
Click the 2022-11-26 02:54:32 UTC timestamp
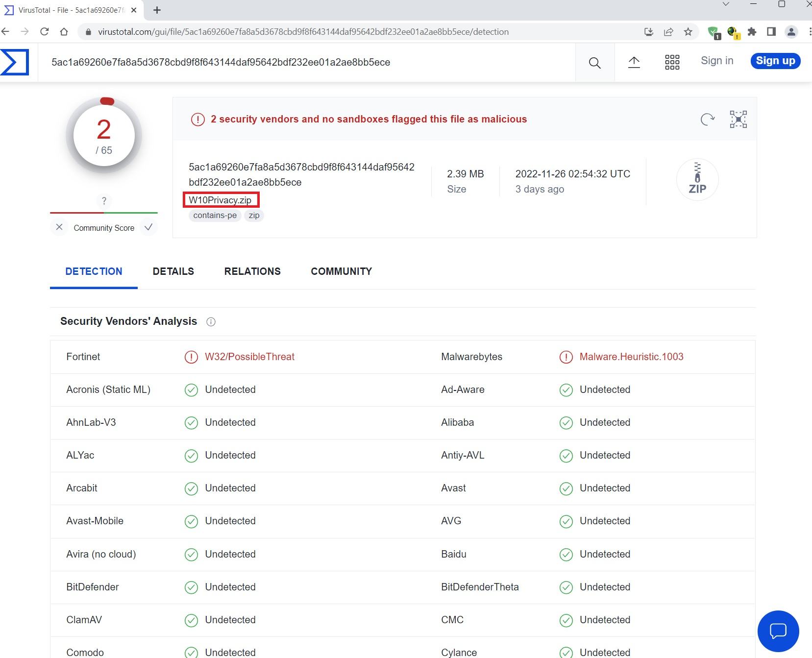tap(573, 174)
